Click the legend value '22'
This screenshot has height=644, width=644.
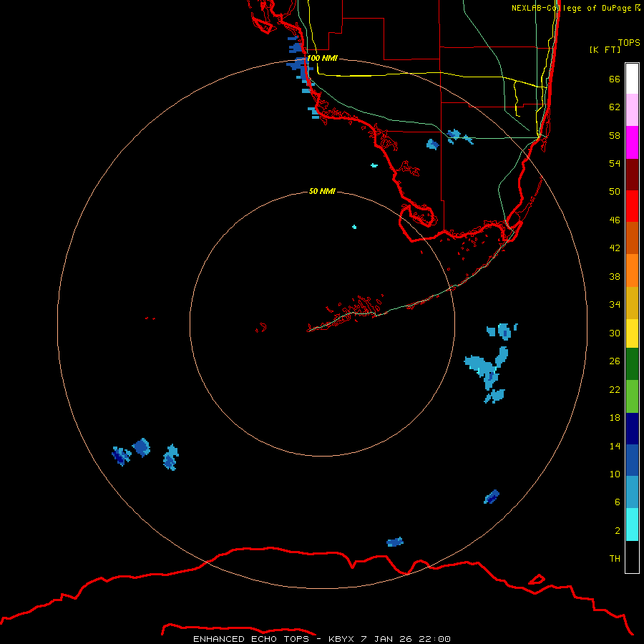615,389
